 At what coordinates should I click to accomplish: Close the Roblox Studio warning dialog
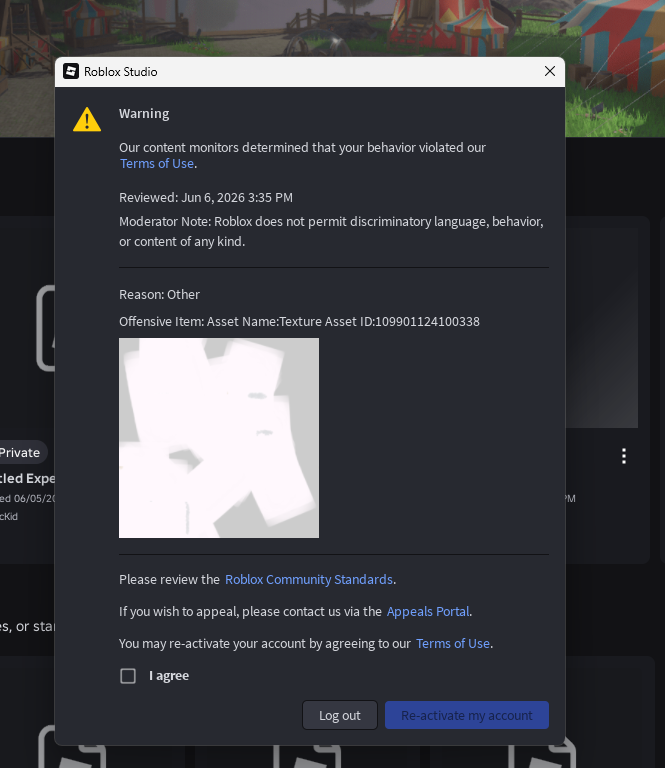pyautogui.click(x=550, y=72)
